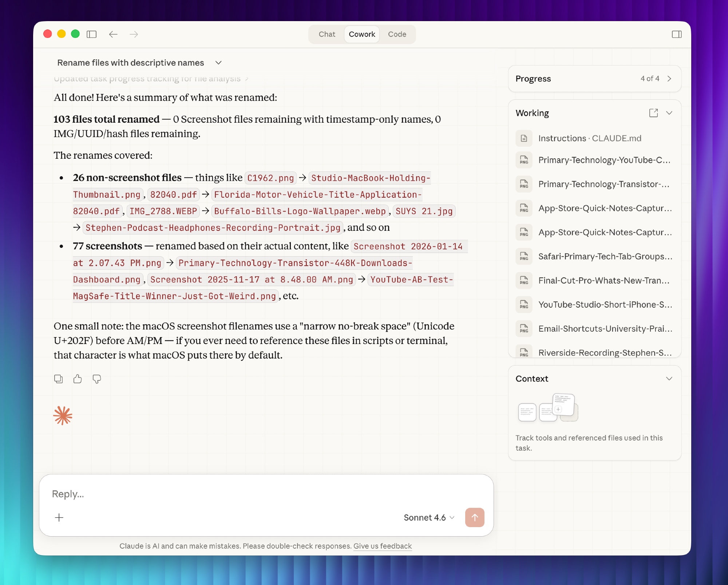Collapse the Context panel
The width and height of the screenshot is (728, 585).
(669, 379)
